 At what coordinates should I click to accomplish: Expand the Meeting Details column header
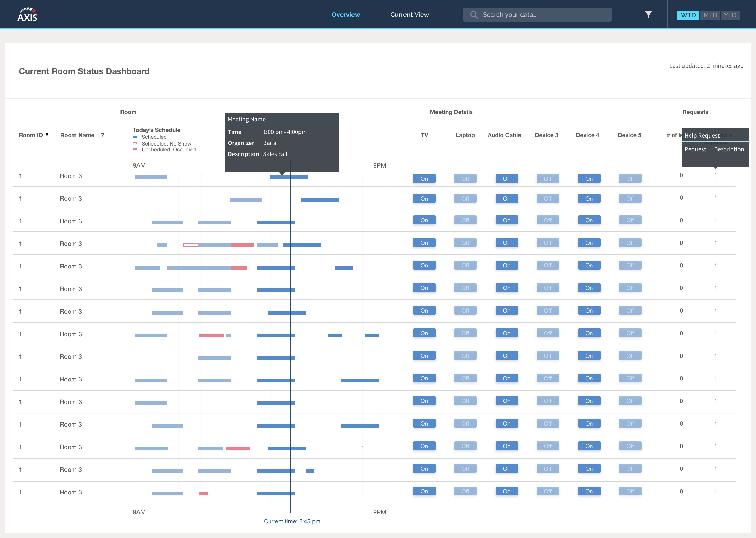tap(451, 112)
